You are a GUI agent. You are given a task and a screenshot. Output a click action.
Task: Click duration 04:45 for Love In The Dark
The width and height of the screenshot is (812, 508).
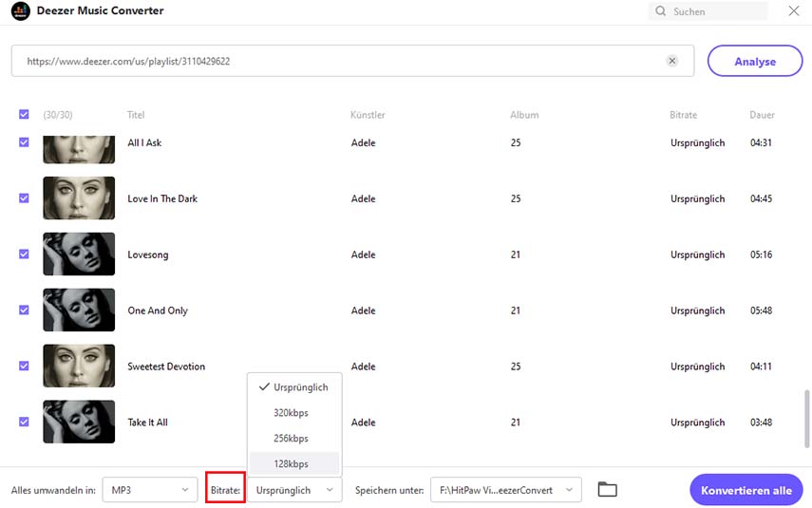pos(761,198)
